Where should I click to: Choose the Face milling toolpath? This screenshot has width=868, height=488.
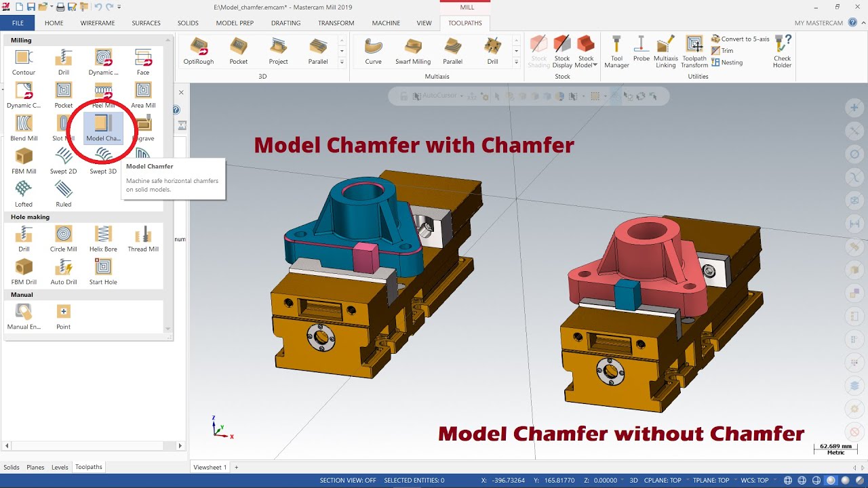[142, 62]
